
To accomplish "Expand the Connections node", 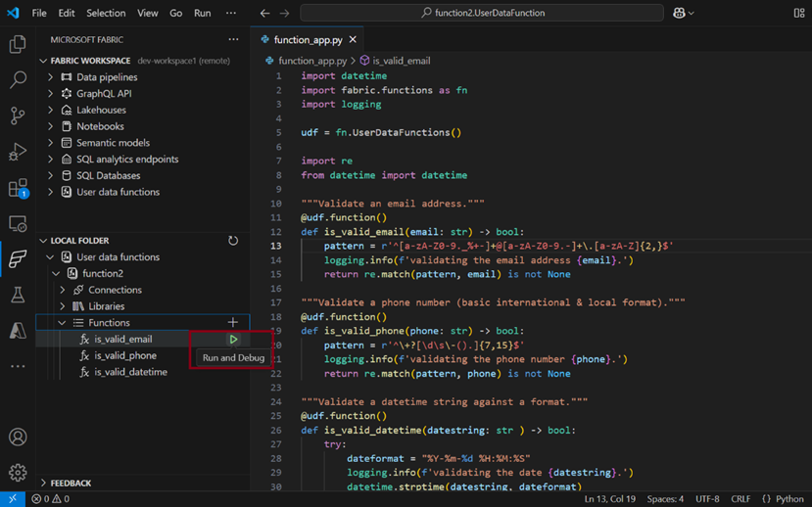I will [62, 290].
